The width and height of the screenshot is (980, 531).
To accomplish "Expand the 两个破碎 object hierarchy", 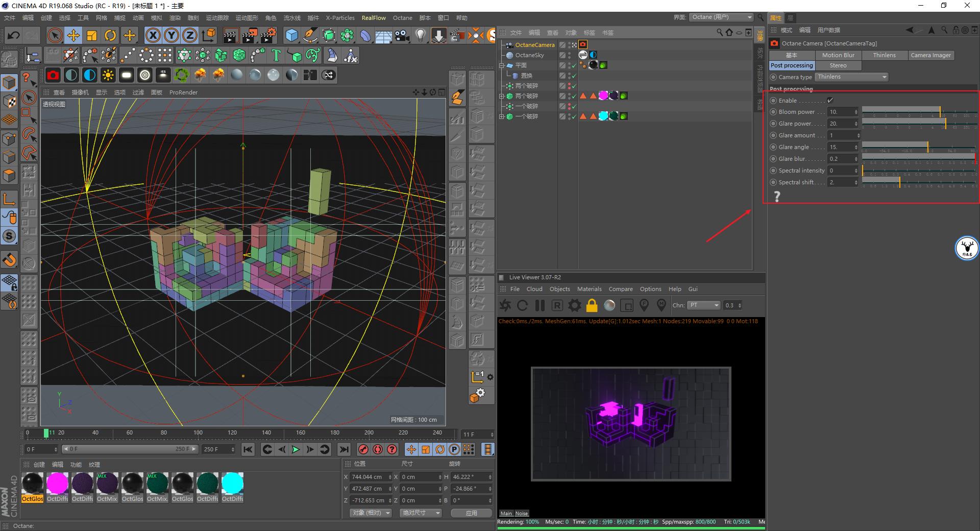I will coord(502,96).
